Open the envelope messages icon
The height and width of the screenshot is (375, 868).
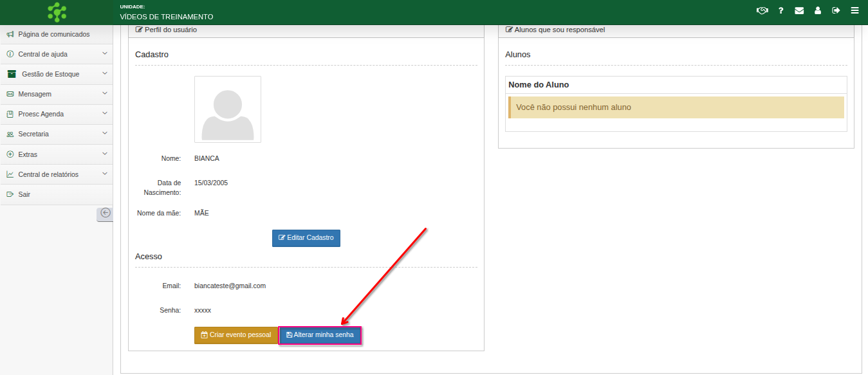pos(799,10)
